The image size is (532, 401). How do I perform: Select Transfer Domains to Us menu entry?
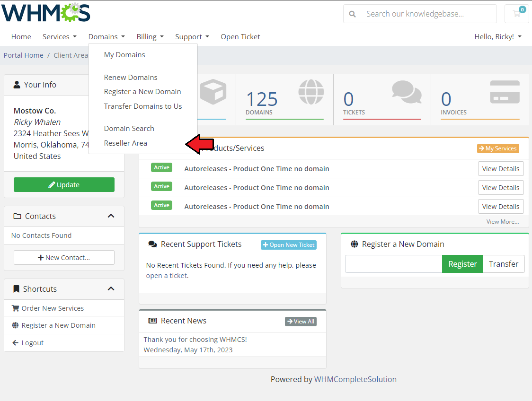pos(143,106)
